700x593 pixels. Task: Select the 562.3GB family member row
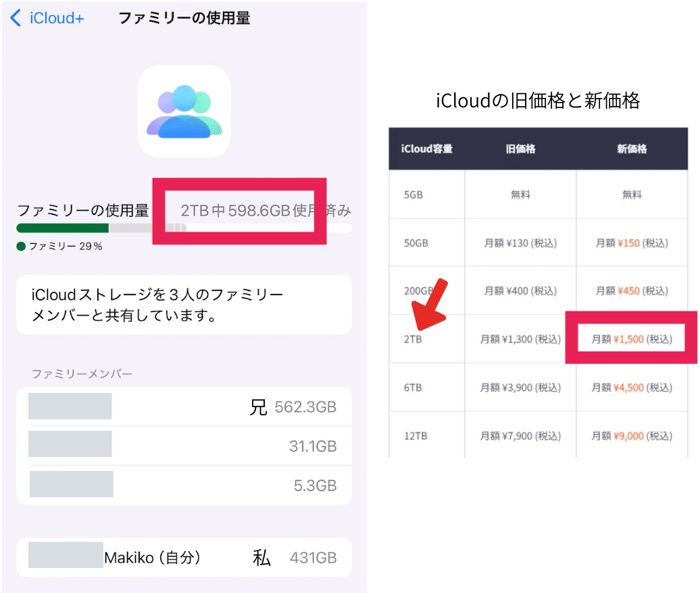coord(182,406)
